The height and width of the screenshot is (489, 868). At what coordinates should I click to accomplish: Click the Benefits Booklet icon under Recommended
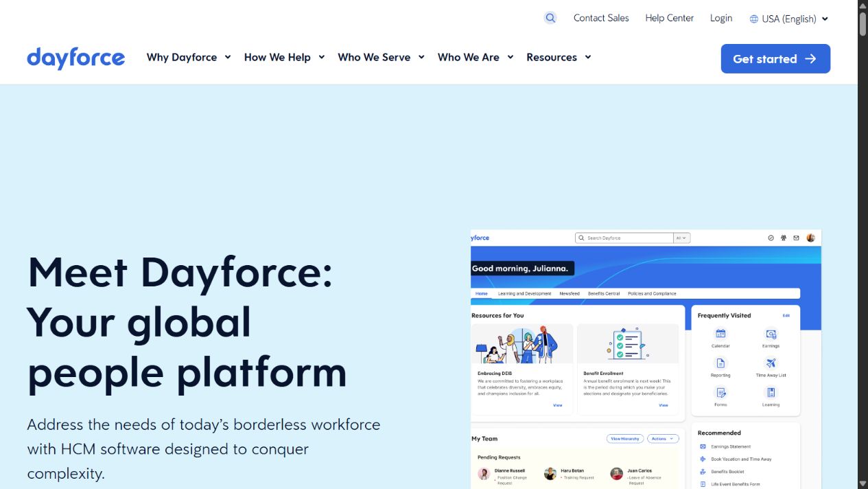tap(703, 472)
